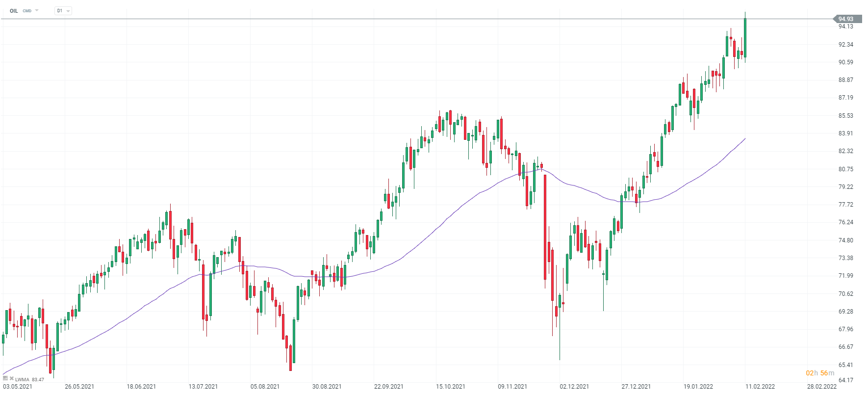This screenshot has height=395, width=868.
Task: Click the 02.12.2021 date label
Action: tap(574, 387)
